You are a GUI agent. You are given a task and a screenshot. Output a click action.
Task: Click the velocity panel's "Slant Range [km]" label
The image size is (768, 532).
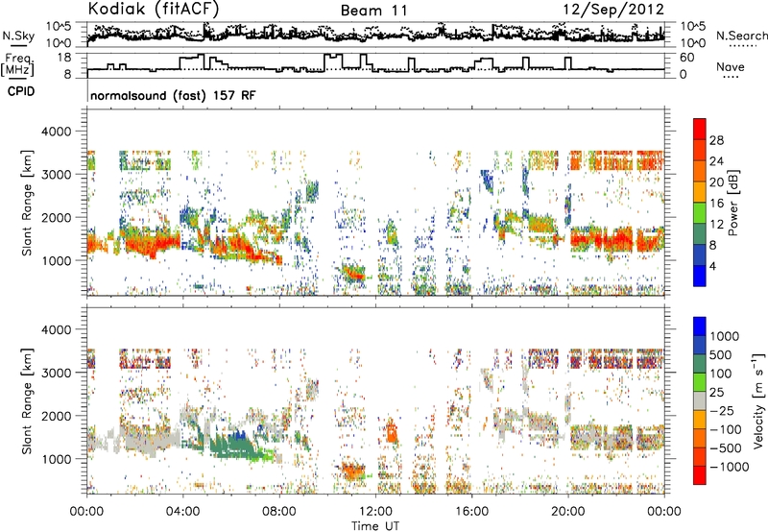point(28,401)
